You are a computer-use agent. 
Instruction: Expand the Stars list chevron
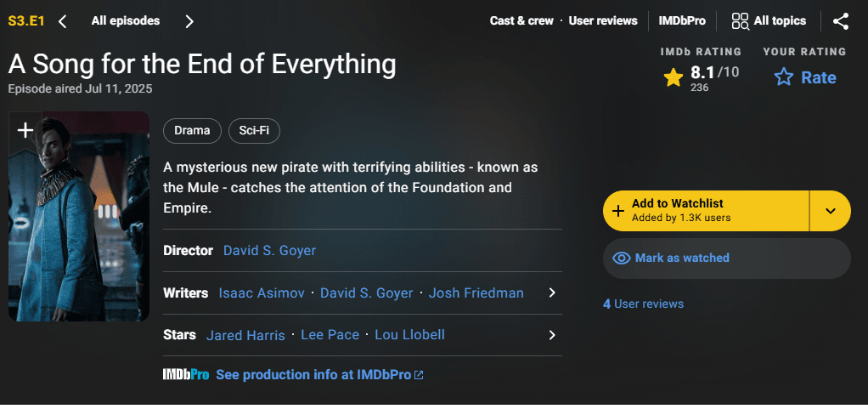point(552,334)
